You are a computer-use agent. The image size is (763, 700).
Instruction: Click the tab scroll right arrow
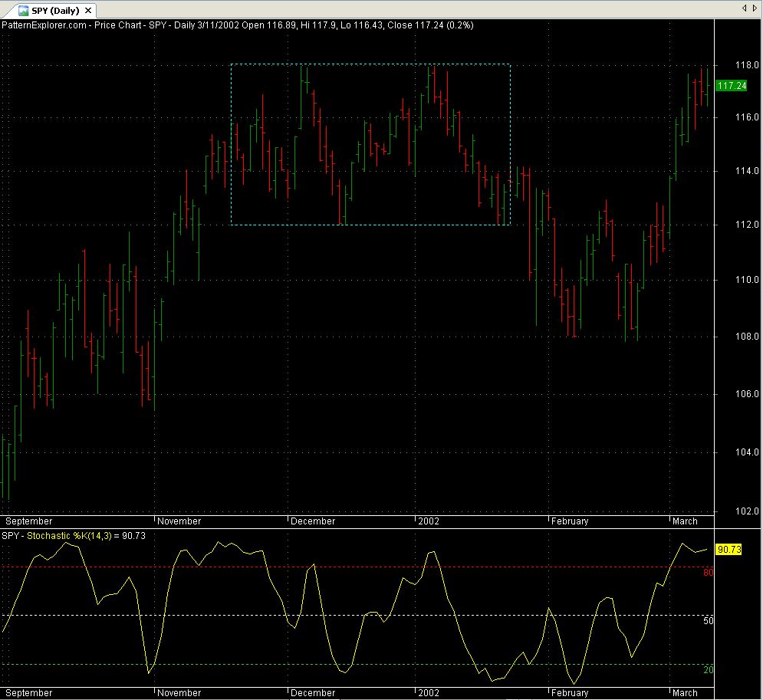(755, 8)
